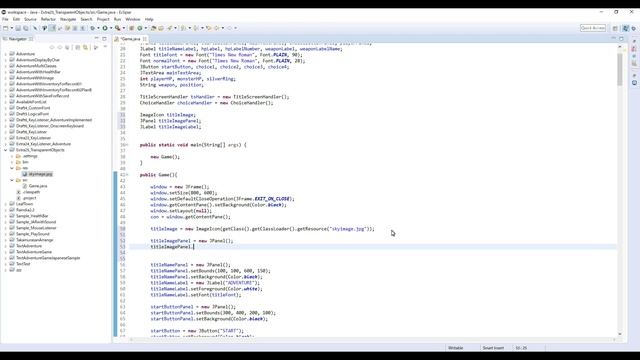Click the Open Perspective icon

615,28
